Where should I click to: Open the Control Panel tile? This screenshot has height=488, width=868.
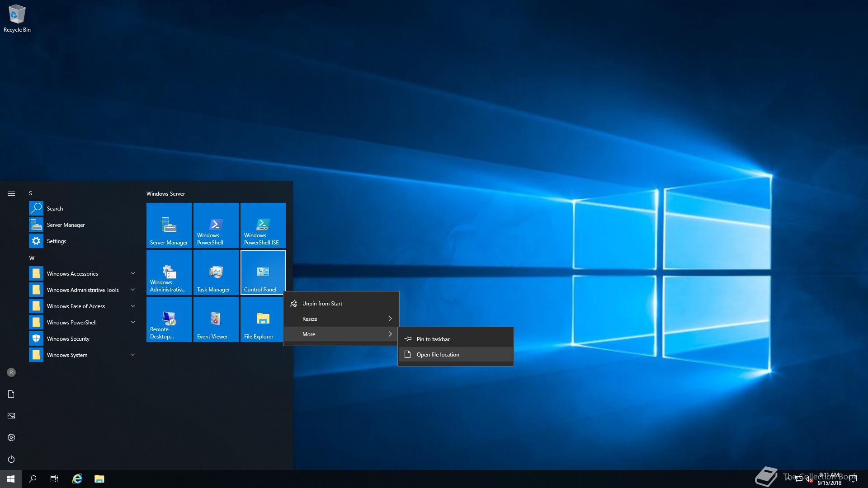click(x=263, y=272)
